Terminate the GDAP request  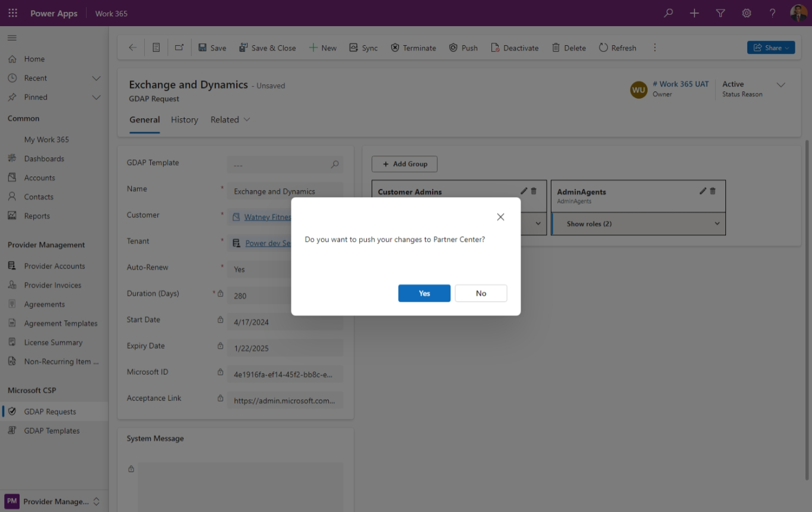click(413, 48)
